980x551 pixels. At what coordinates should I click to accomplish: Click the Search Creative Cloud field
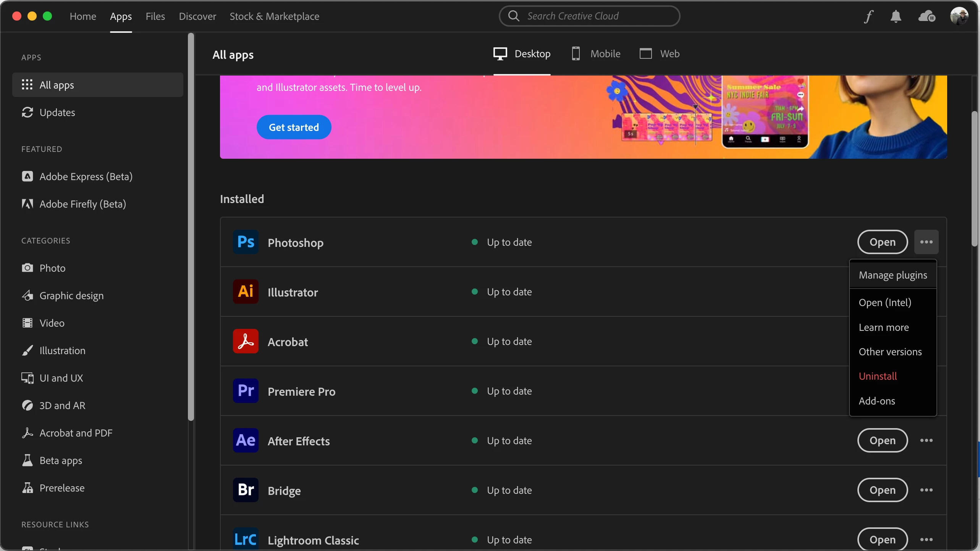pos(589,16)
